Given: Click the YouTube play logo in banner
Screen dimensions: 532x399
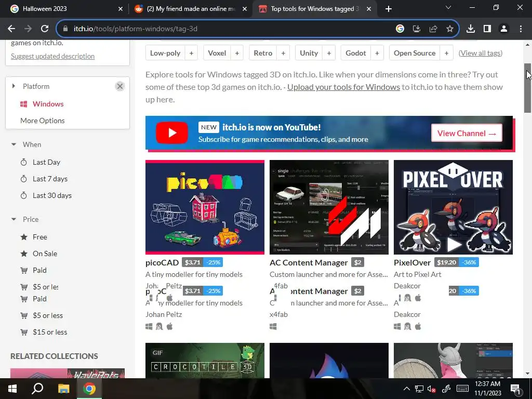Looking at the screenshot, I should click(x=172, y=132).
